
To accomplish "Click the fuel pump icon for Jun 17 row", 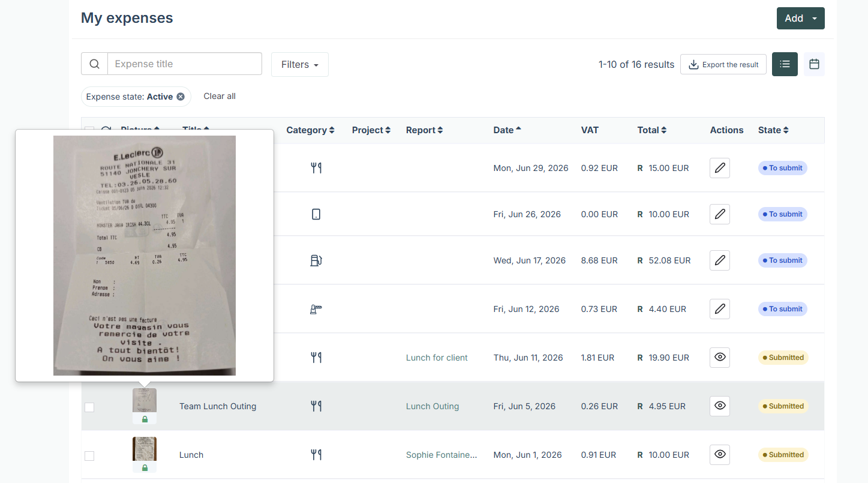I will click(x=316, y=260).
